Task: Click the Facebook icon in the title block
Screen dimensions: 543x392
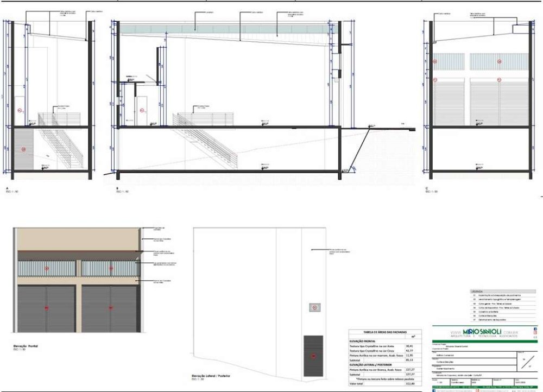Action: click(x=535, y=328)
